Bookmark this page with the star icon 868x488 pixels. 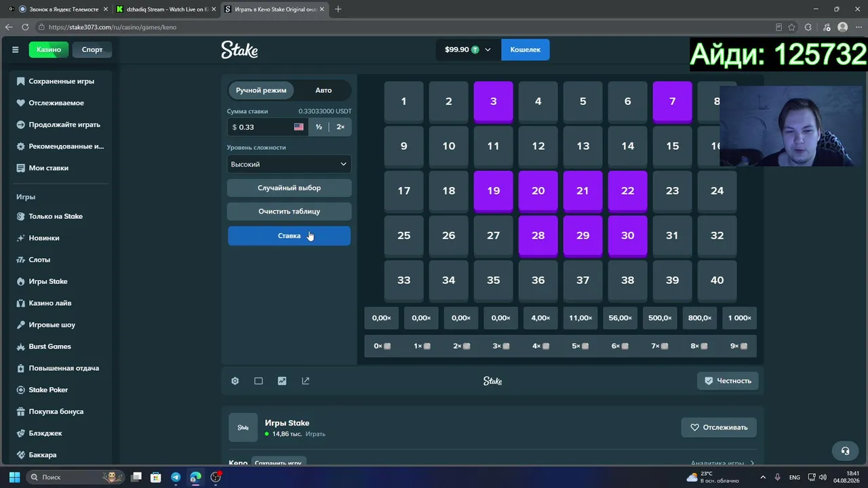[x=791, y=27]
